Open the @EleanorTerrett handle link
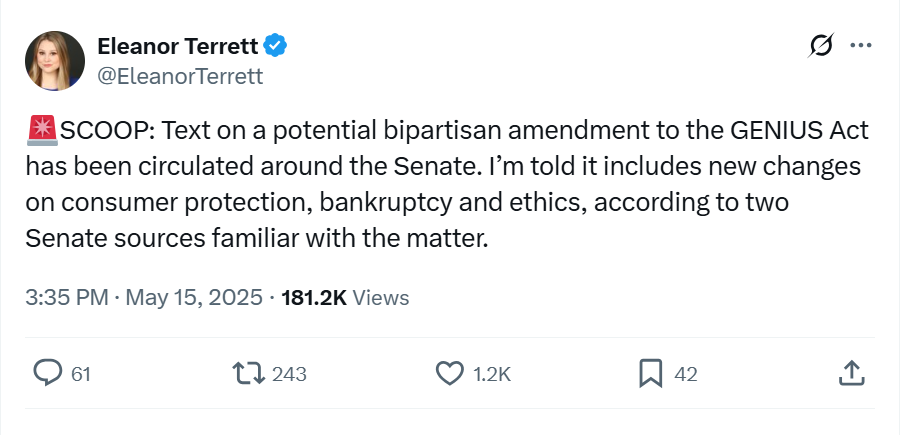This screenshot has width=909, height=435. [x=180, y=76]
